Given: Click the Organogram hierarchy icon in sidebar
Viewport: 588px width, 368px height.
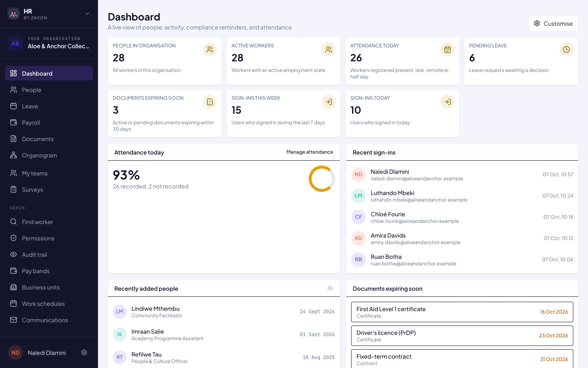Looking at the screenshot, I should click(x=13, y=155).
